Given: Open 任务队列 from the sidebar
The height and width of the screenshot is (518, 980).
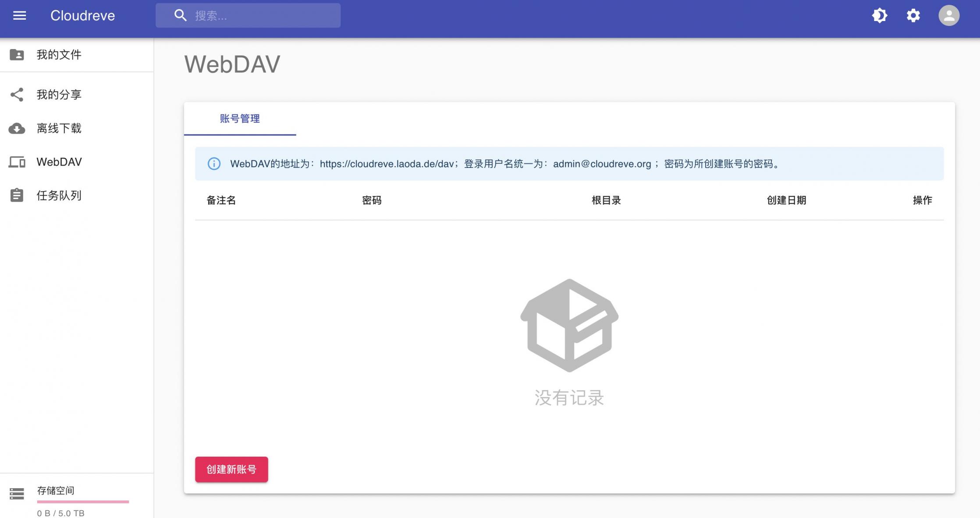Looking at the screenshot, I should coord(59,195).
